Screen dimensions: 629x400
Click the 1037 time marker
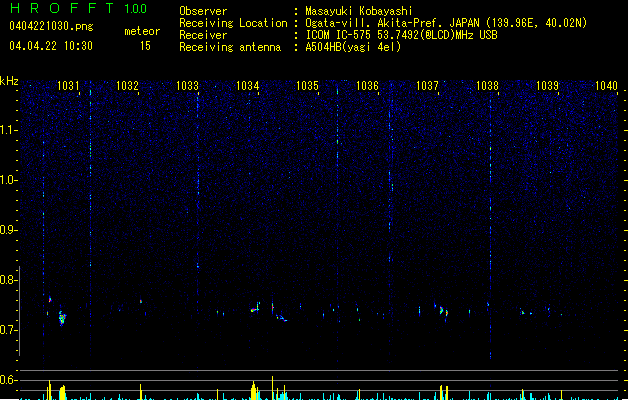click(427, 85)
